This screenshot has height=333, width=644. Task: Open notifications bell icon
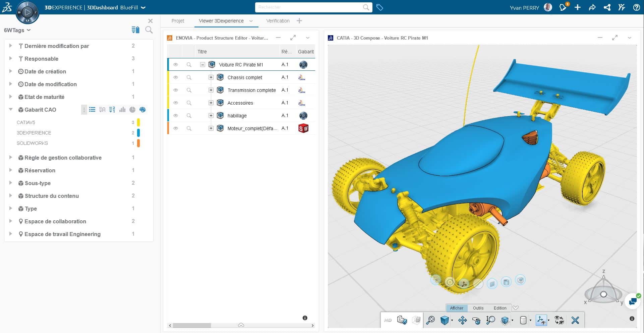tap(563, 7)
